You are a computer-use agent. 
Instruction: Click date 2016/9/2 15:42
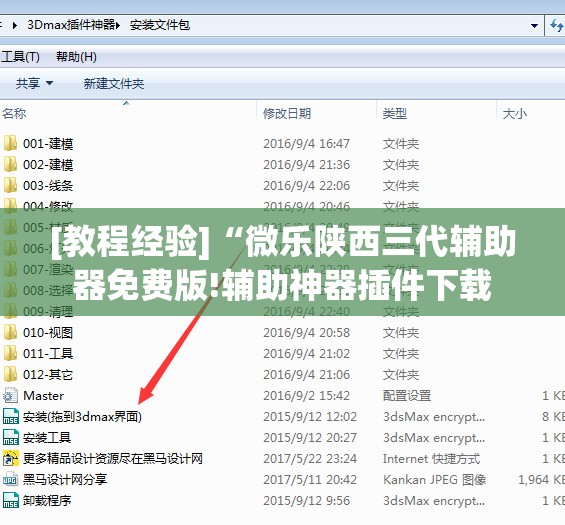[x=307, y=396]
